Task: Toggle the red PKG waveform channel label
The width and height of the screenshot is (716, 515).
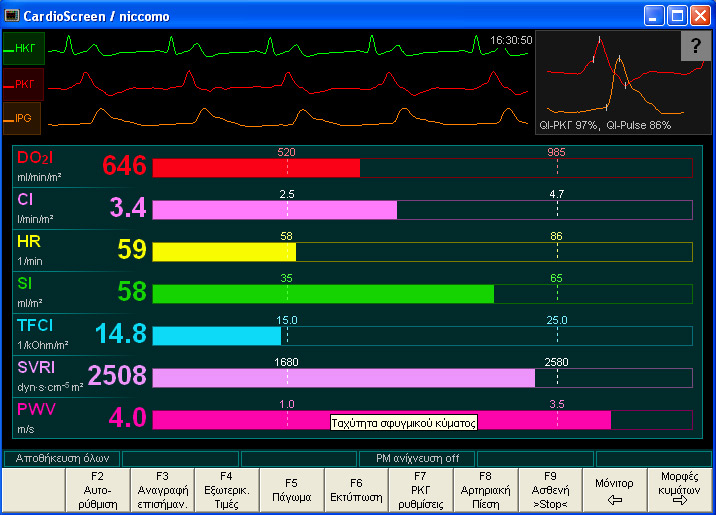Action: (22, 83)
